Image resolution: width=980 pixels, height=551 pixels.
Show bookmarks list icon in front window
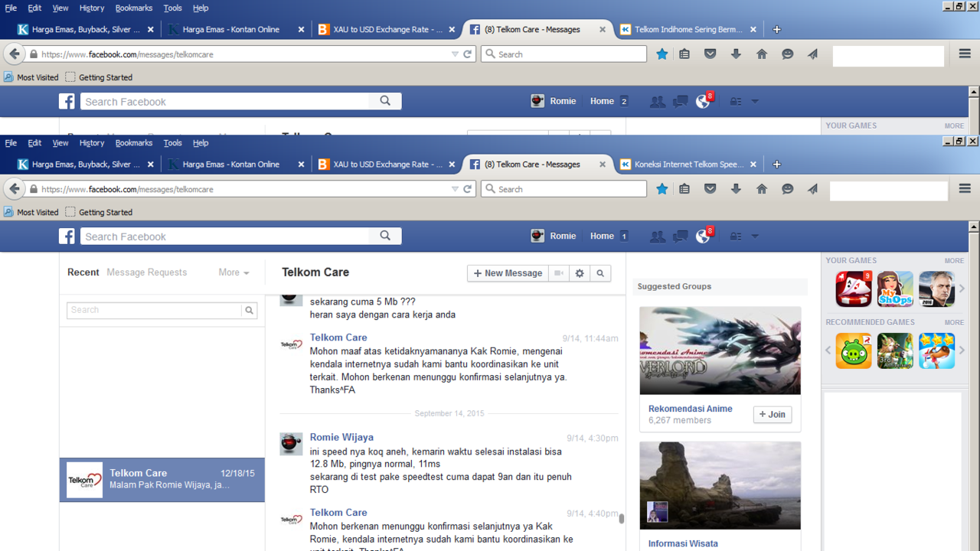tap(684, 189)
